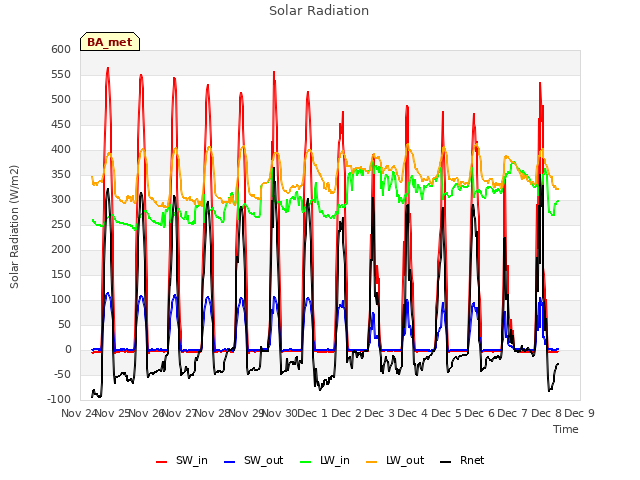Toggle the LW_out legend entry
Viewport: 640px width, 480px height.
395,460
